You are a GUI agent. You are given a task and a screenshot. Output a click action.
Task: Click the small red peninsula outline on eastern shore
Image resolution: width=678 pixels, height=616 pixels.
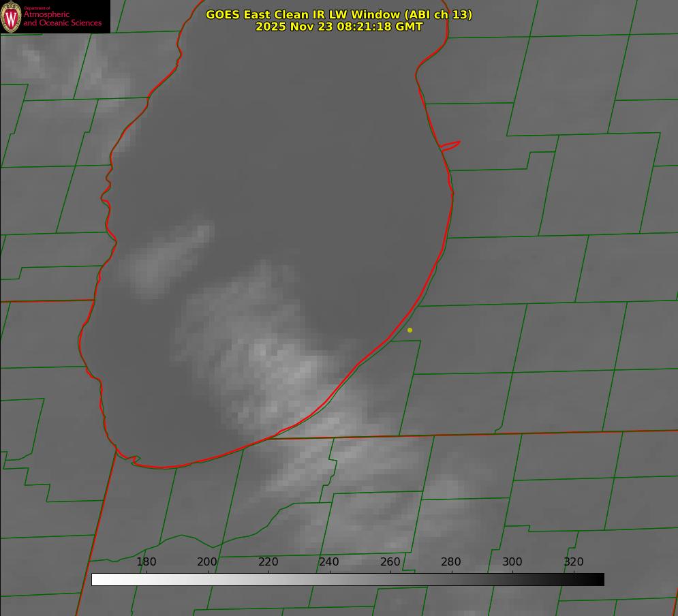point(450,145)
